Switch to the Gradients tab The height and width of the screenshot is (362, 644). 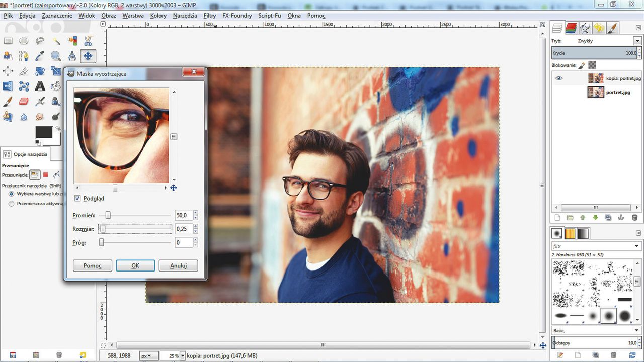tap(583, 234)
